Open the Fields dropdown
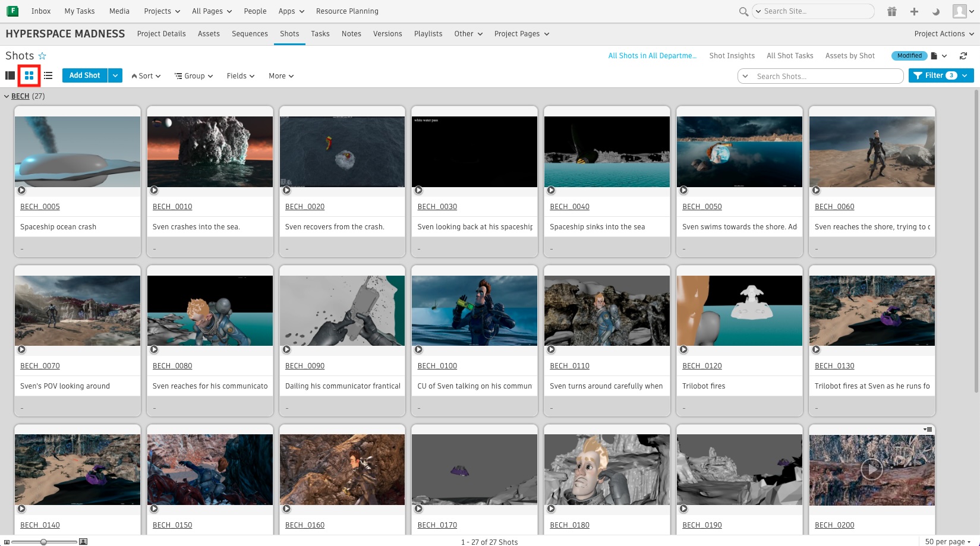The height and width of the screenshot is (546, 980). tap(241, 76)
